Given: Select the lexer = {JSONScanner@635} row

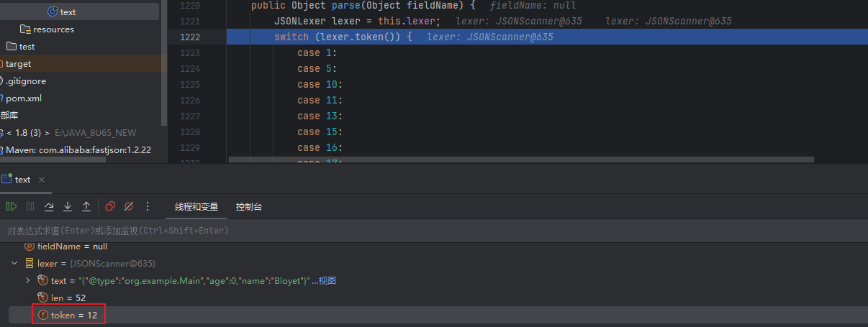Looking at the screenshot, I should (434, 264).
